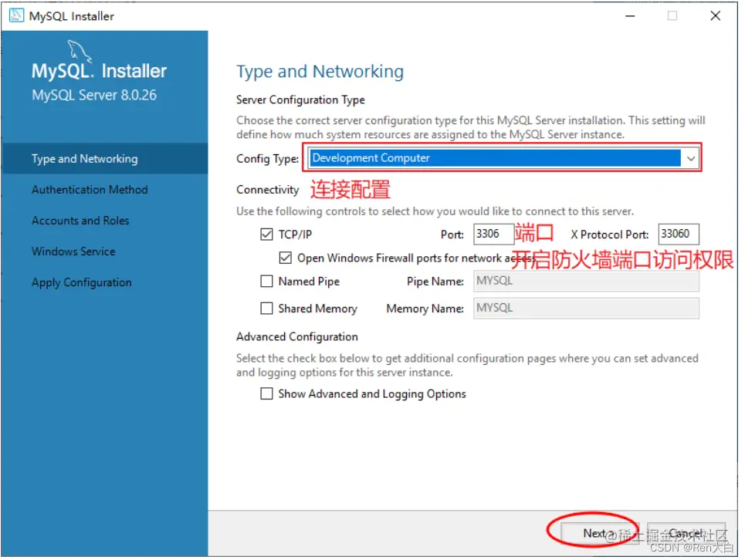Screen dimensions: 745x560
Task: Check Show Advanced and Logging Options
Action: [x=266, y=394]
